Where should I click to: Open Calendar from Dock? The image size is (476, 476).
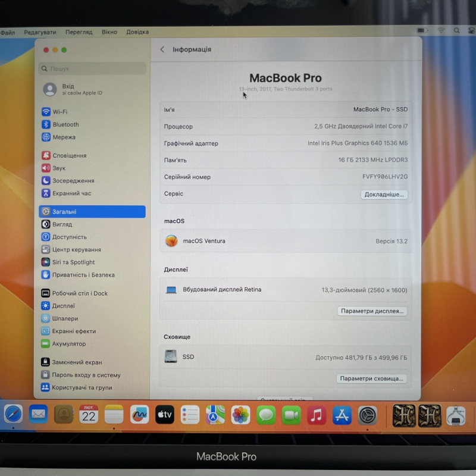89,414
